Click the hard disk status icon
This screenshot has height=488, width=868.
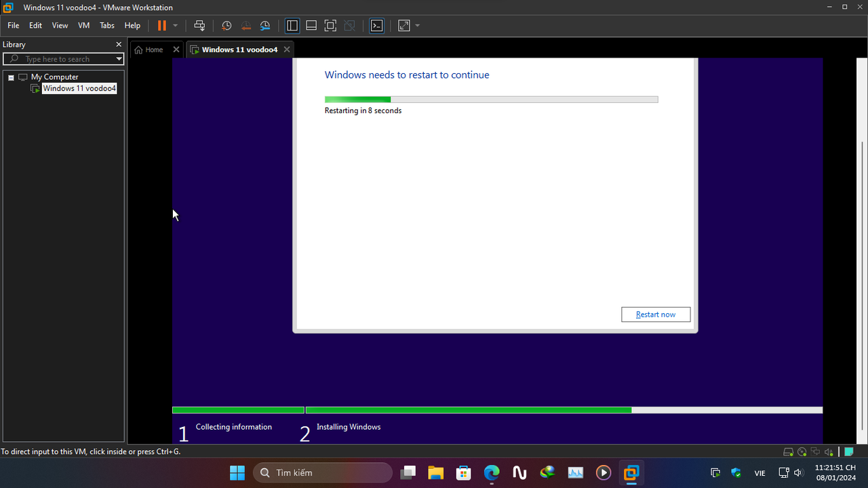(789, 451)
